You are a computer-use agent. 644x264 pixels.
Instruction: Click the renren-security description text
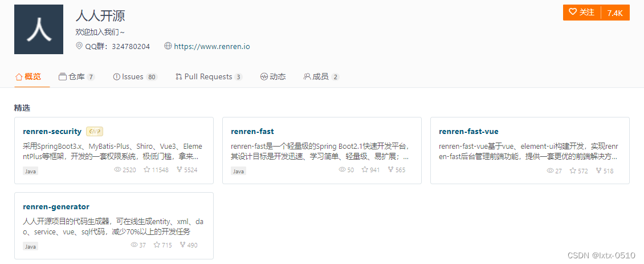click(113, 152)
